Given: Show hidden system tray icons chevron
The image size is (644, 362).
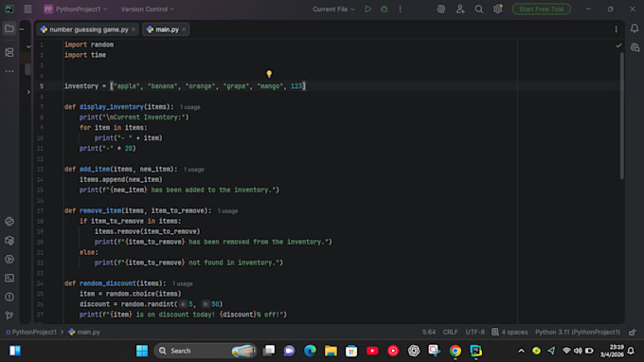Looking at the screenshot, I should [521, 351].
